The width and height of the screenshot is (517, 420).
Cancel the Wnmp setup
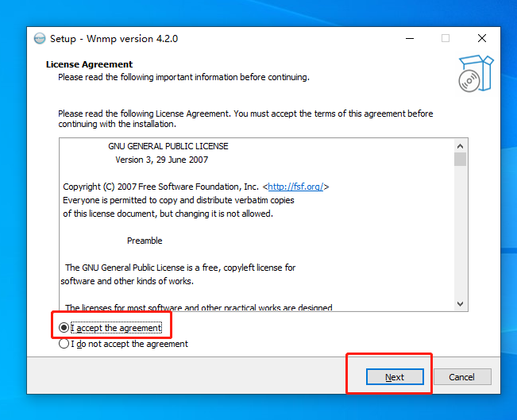pos(462,377)
